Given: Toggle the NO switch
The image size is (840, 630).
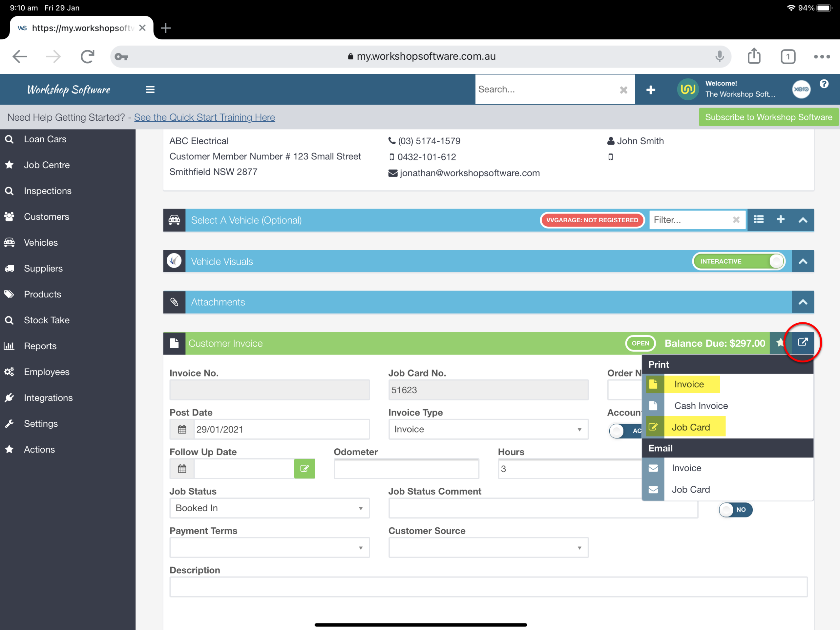Looking at the screenshot, I should (735, 509).
